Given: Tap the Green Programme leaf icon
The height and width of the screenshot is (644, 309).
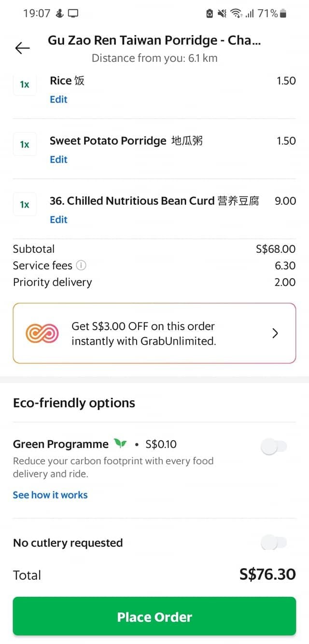Looking at the screenshot, I should click(x=120, y=444).
